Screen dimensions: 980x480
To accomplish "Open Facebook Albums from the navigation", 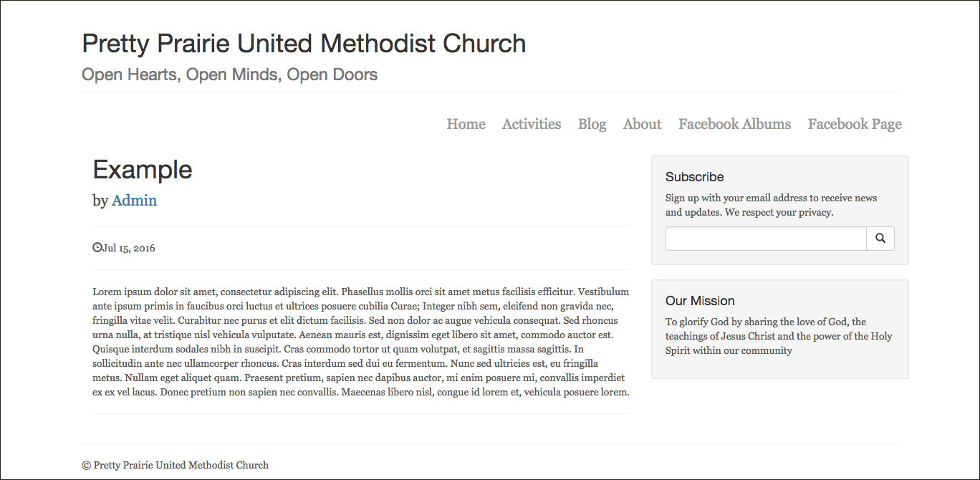I will point(734,124).
